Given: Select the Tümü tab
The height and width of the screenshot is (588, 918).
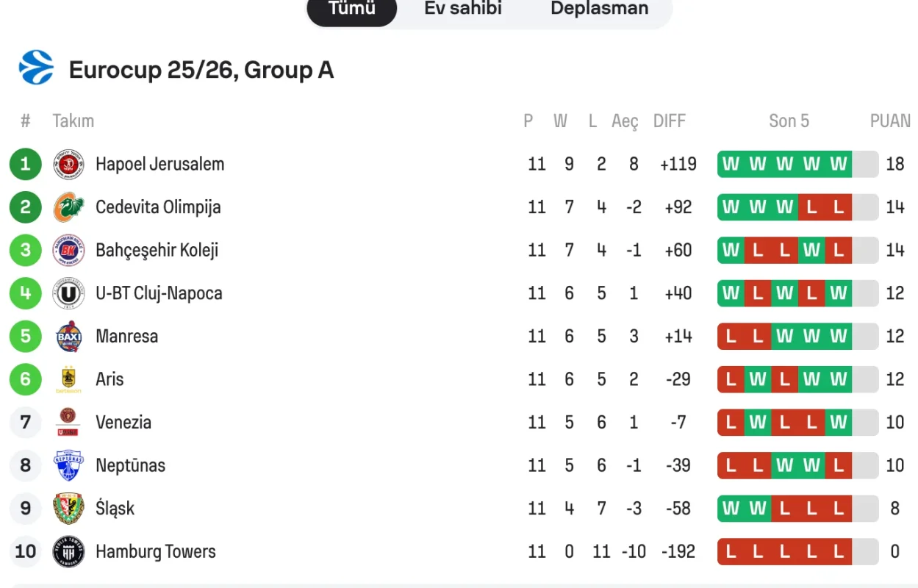Looking at the screenshot, I should [351, 9].
